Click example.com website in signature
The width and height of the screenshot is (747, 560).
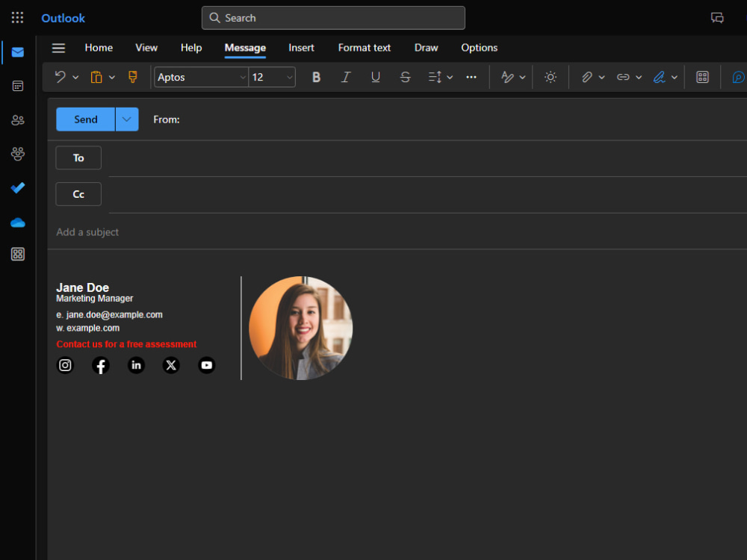pyautogui.click(x=93, y=328)
